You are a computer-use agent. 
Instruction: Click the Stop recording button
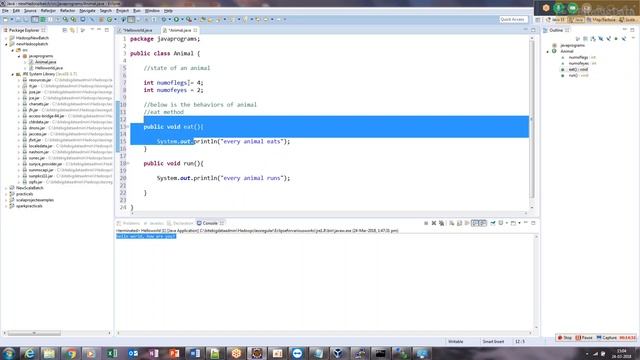(565, 338)
